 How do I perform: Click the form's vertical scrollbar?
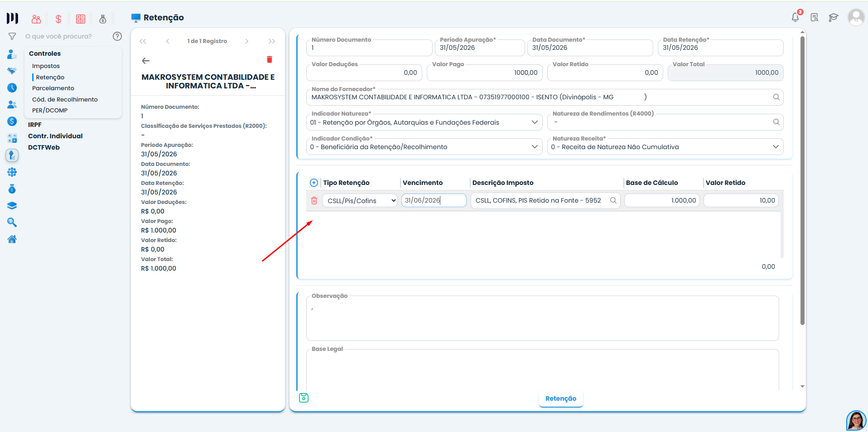(x=802, y=180)
